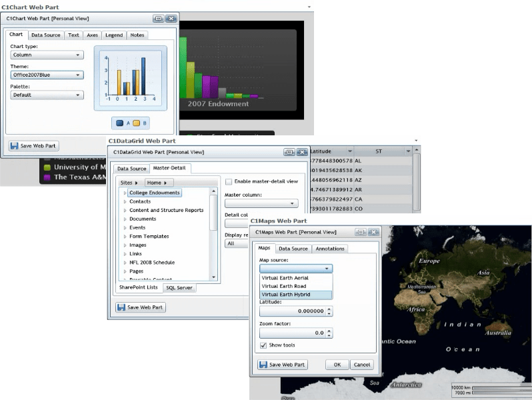This screenshot has height=400, width=532.
Task: Click the tree list scroll down arrow
Action: [214, 277]
